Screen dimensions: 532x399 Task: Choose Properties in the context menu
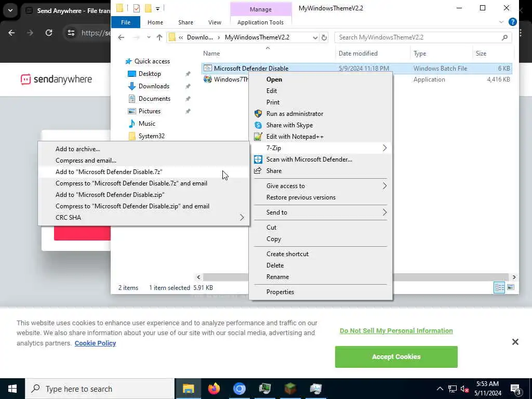click(x=321, y=292)
